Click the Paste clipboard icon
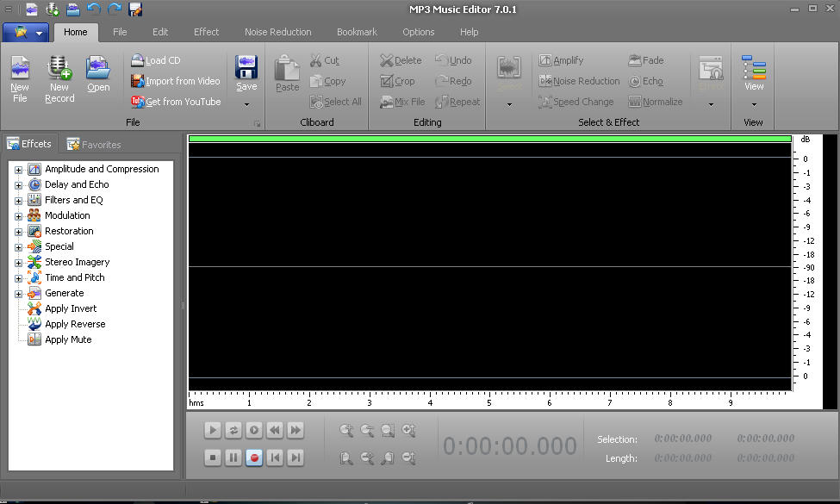Viewport: 840px width, 504px height. [287, 69]
